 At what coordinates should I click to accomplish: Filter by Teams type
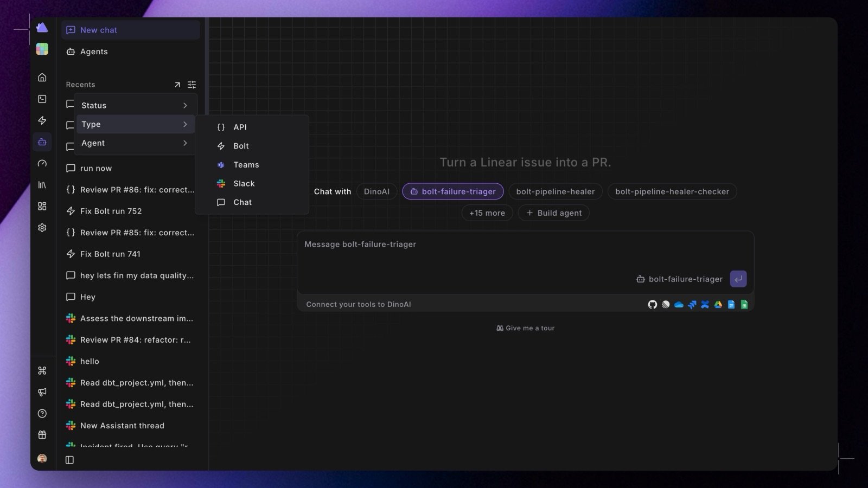point(252,165)
